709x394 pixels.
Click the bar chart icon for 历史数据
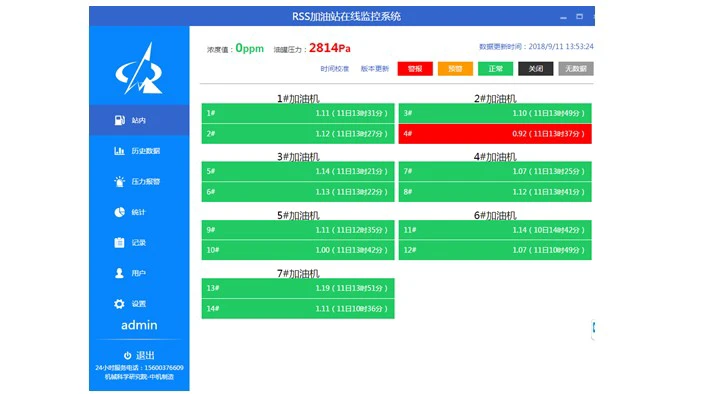click(x=119, y=151)
